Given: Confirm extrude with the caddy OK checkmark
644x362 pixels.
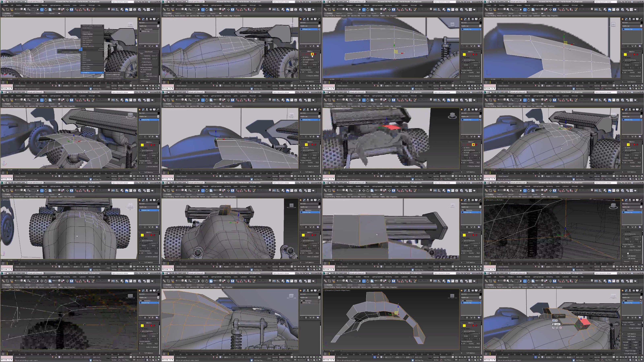Looking at the screenshot, I should tap(553, 328).
